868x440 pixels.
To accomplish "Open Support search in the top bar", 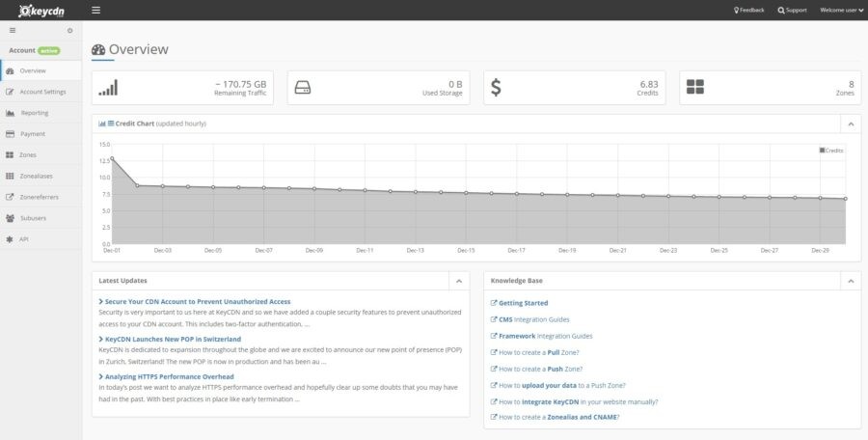I will [x=792, y=10].
